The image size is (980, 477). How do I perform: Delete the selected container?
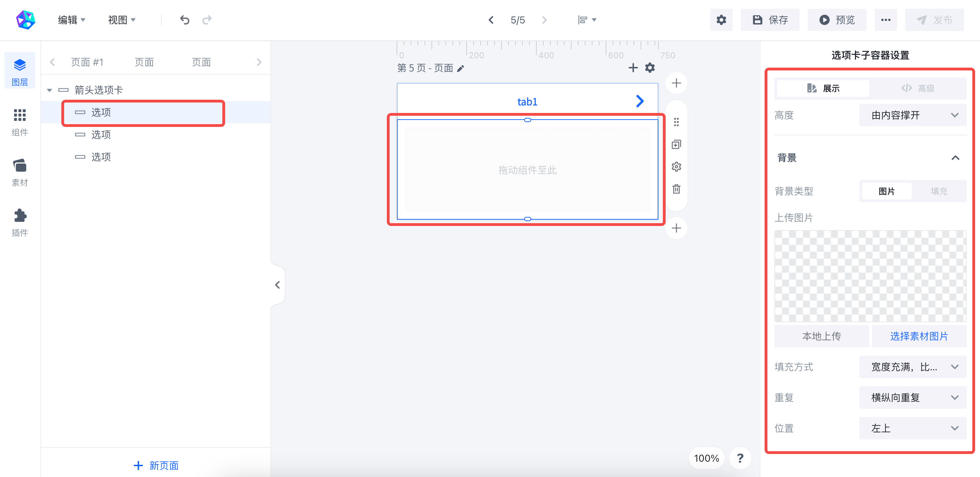676,189
